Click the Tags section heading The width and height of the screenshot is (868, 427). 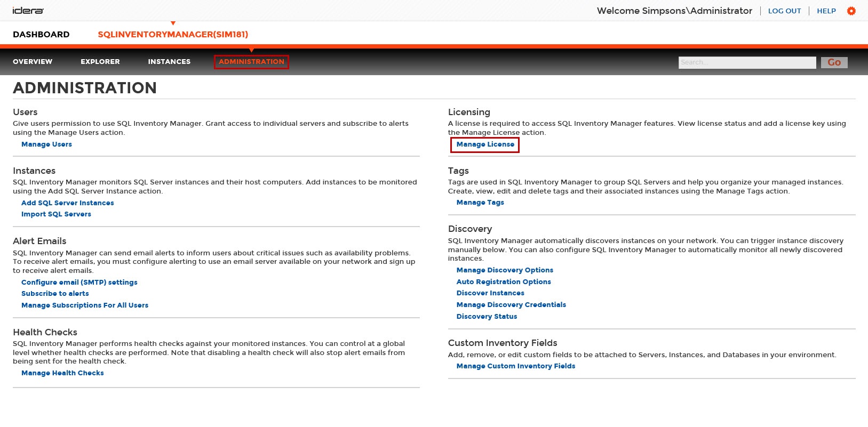(458, 171)
